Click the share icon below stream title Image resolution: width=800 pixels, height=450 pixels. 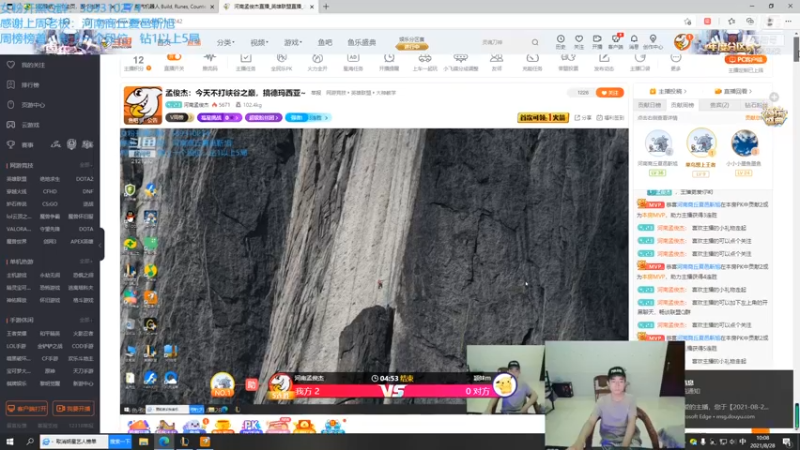click(578, 118)
